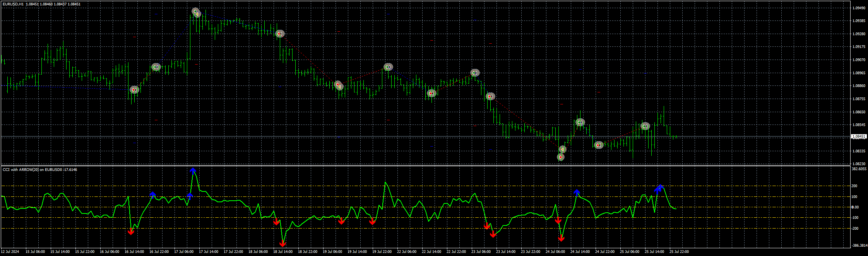This screenshot has width=868, height=256.
Task: Select the red trade marker on 24 Jul 22:00
Action: point(599,145)
